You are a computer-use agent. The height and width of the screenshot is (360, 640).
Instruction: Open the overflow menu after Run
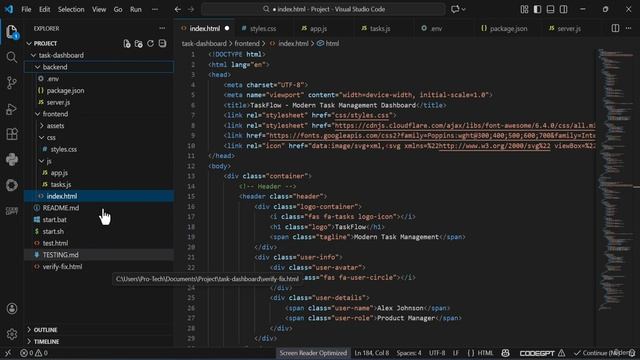[x=155, y=9]
